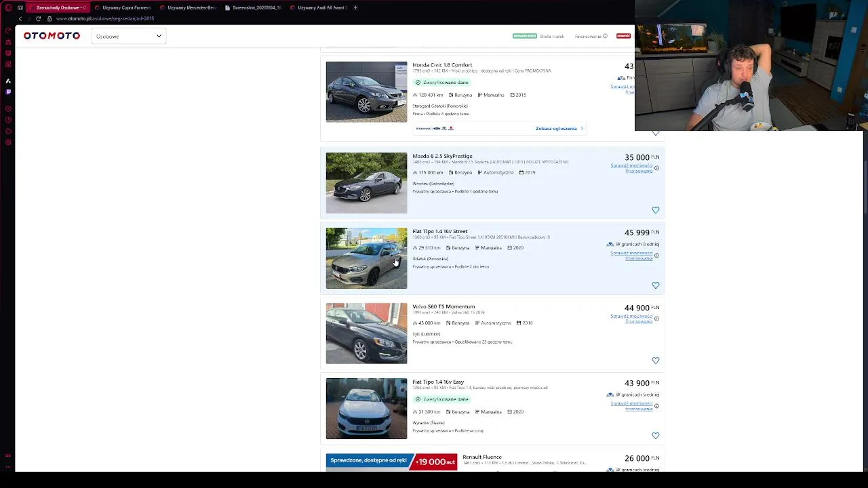Save Mazda 6 listing with heart icon
The image size is (868, 488).
(x=656, y=210)
